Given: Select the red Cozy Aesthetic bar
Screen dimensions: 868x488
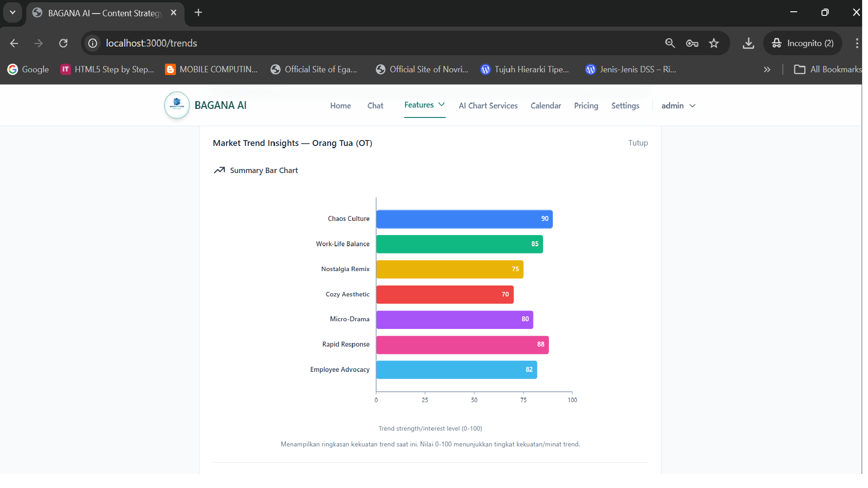Looking at the screenshot, I should (x=444, y=294).
